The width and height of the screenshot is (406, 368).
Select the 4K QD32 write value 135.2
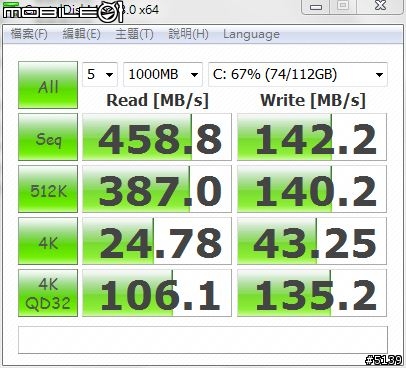click(x=312, y=293)
